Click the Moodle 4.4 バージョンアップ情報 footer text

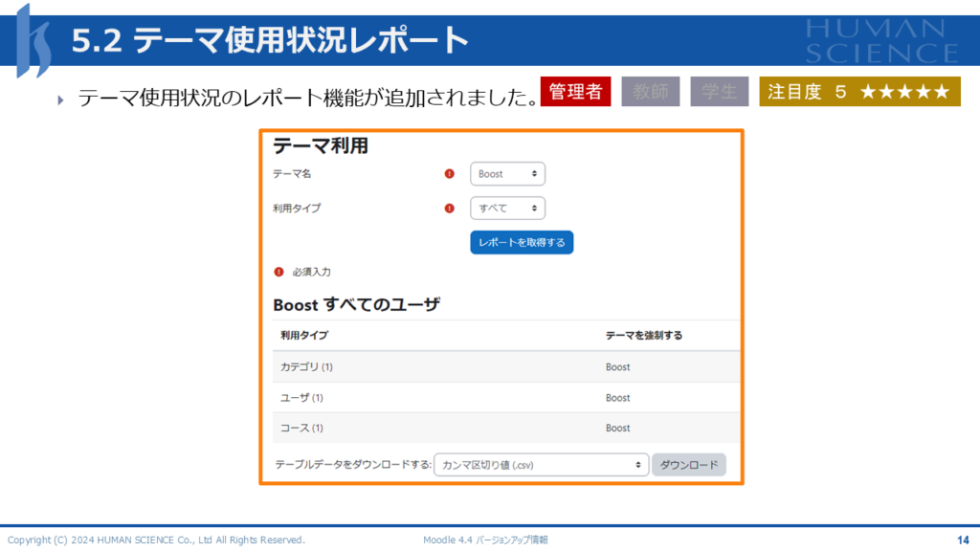coord(485,540)
